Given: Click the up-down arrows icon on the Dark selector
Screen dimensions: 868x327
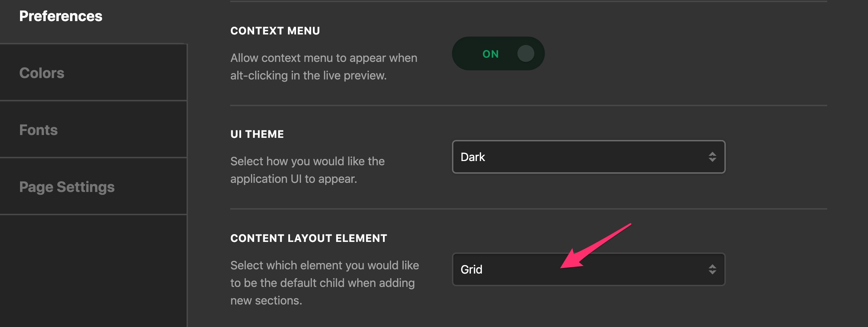Looking at the screenshot, I should tap(712, 157).
